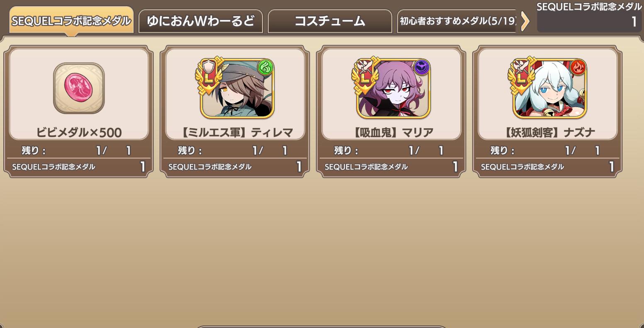This screenshot has width=644, height=328.
Task: Click the gold L rank badge on ティレマ
Action: coord(209,76)
